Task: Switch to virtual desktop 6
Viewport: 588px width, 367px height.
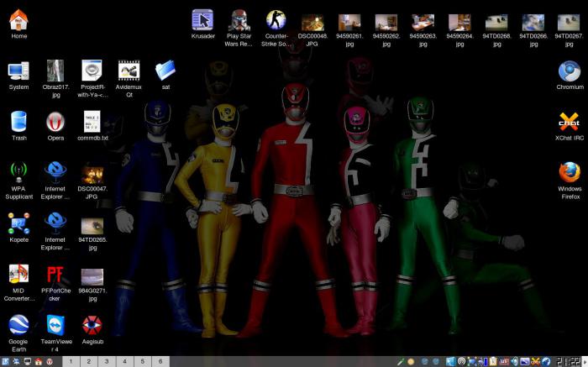Action: tap(160, 361)
